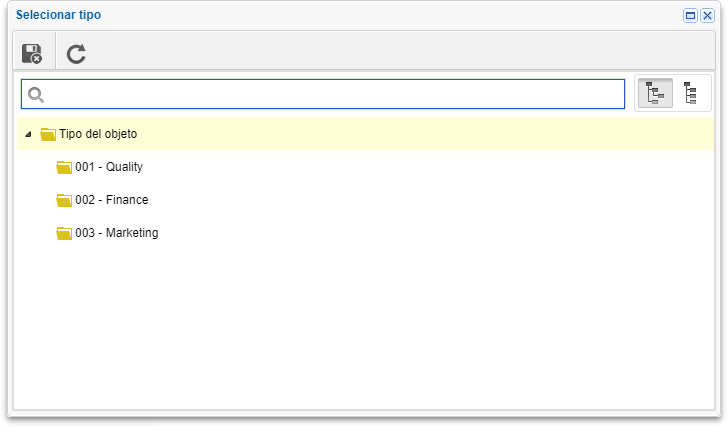Choose the 003 - Marketing type
The width and height of the screenshot is (728, 427).
(x=117, y=233)
